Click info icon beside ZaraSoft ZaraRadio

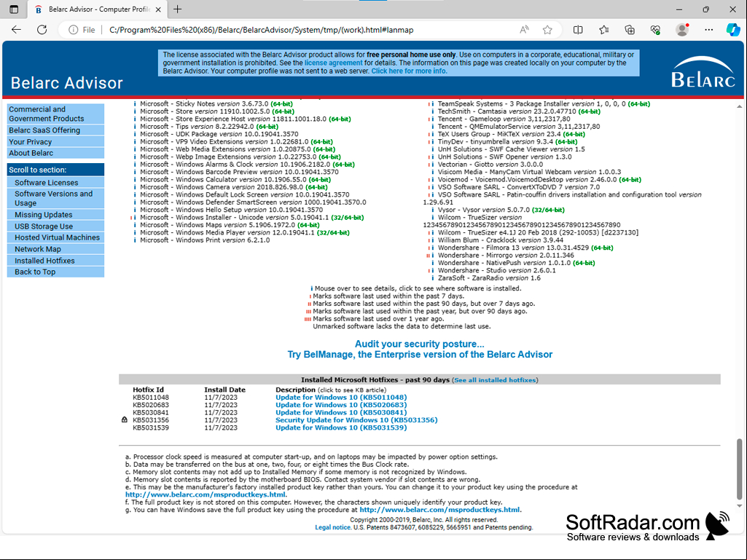[x=433, y=278]
